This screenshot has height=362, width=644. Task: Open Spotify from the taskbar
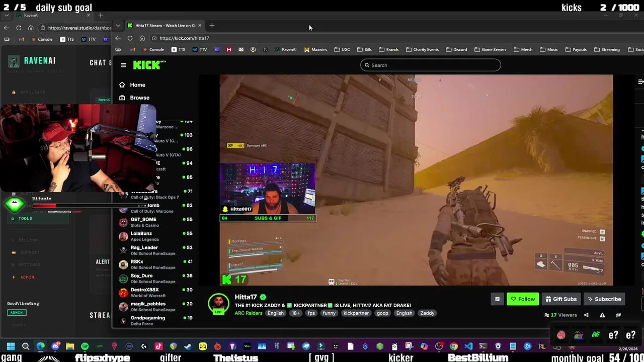point(85,346)
